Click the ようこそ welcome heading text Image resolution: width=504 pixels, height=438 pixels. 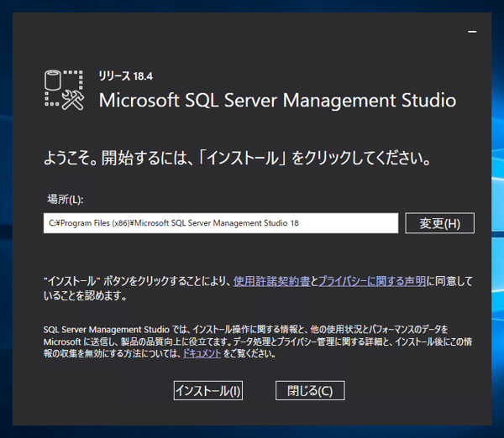[237, 158]
